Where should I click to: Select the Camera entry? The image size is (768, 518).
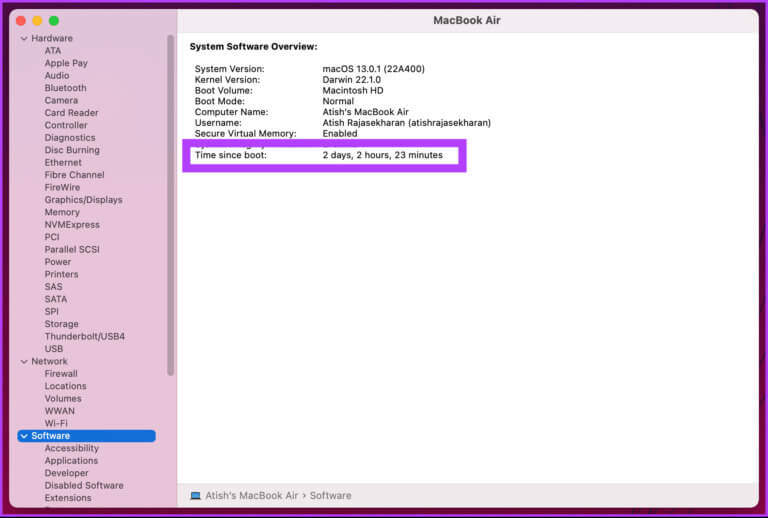(x=61, y=100)
